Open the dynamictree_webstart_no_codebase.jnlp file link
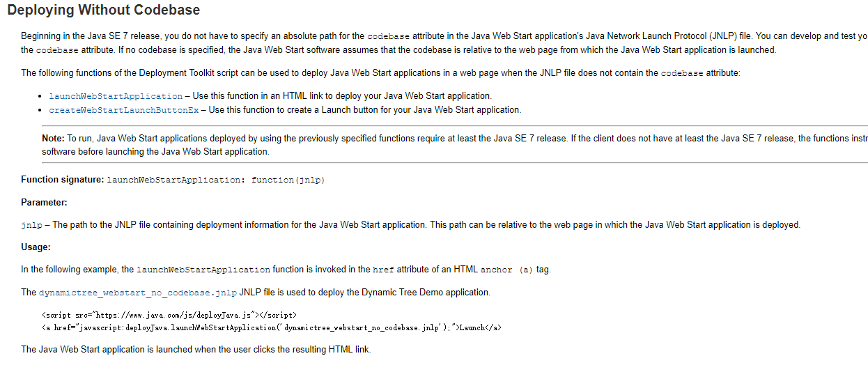868x372 pixels. [x=138, y=293]
